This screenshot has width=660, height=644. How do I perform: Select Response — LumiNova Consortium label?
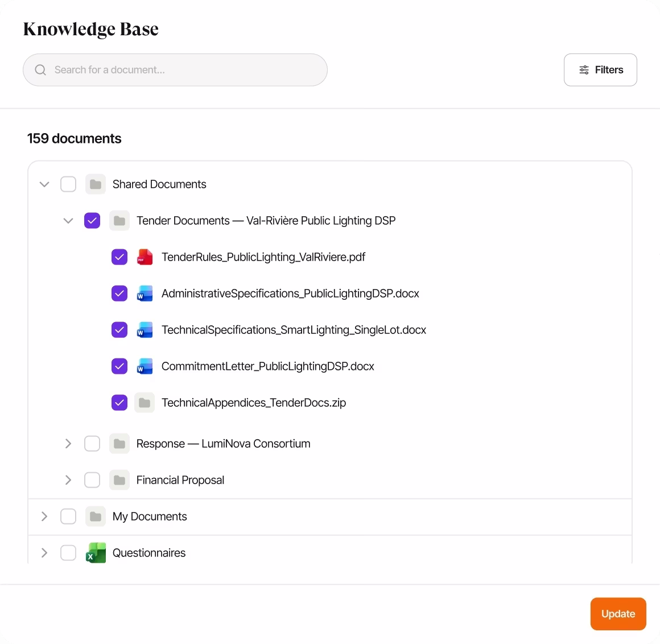pos(223,444)
